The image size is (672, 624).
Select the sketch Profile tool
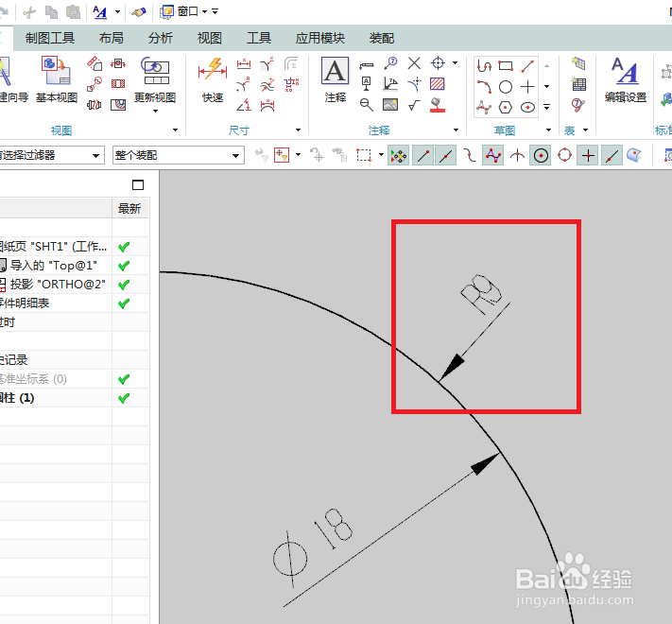(484, 66)
